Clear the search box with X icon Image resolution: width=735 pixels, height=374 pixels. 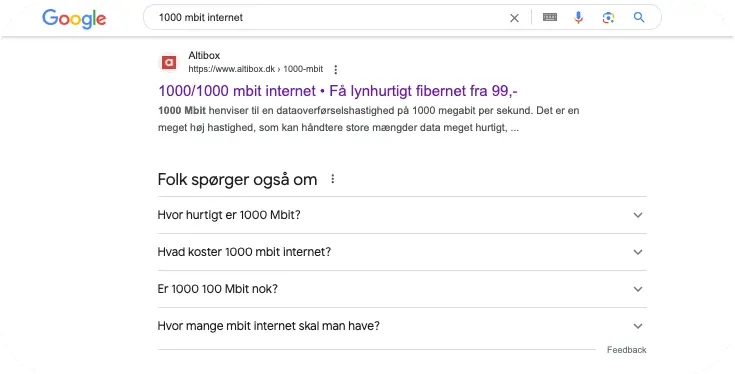(514, 18)
